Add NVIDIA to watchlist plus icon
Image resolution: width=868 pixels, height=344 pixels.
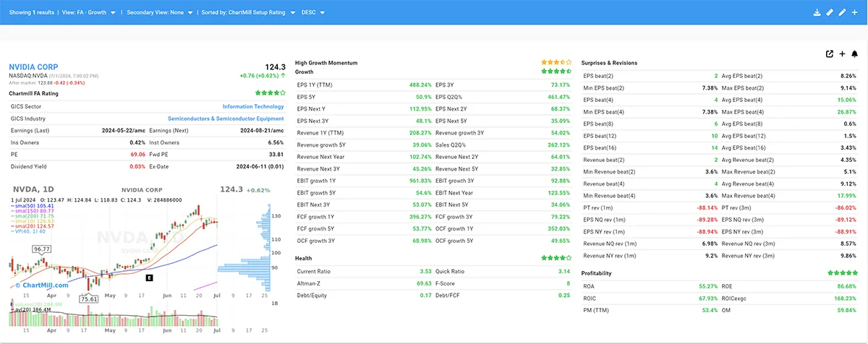point(842,53)
